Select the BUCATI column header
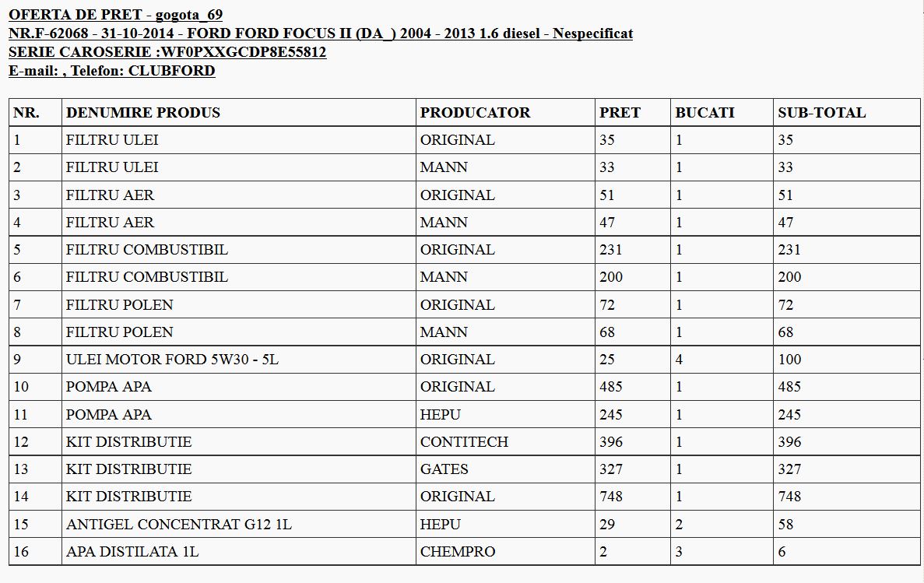Image resolution: width=924 pixels, height=583 pixels. (x=704, y=113)
